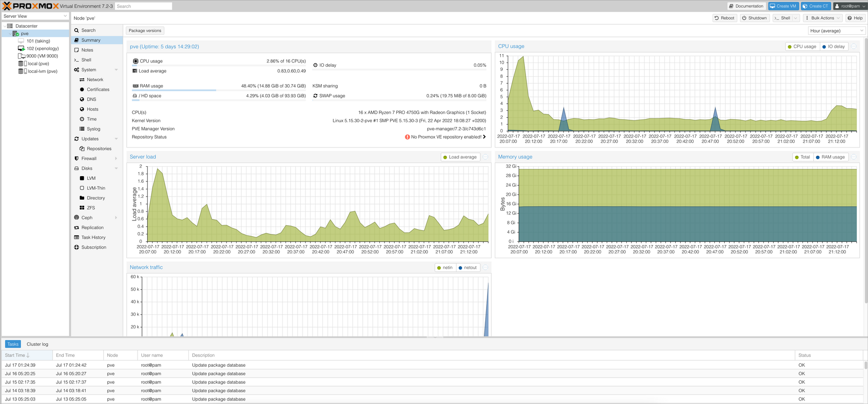Sort tasks by End Time column

pyautogui.click(x=78, y=355)
